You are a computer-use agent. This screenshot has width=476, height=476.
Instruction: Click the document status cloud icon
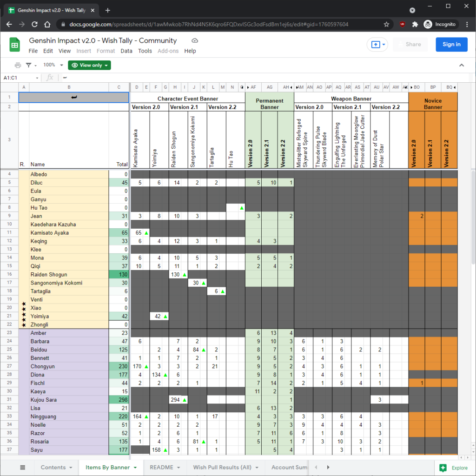tap(194, 40)
